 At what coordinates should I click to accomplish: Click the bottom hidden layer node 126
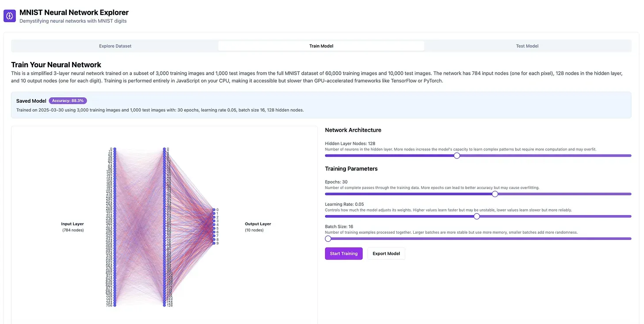click(x=164, y=305)
